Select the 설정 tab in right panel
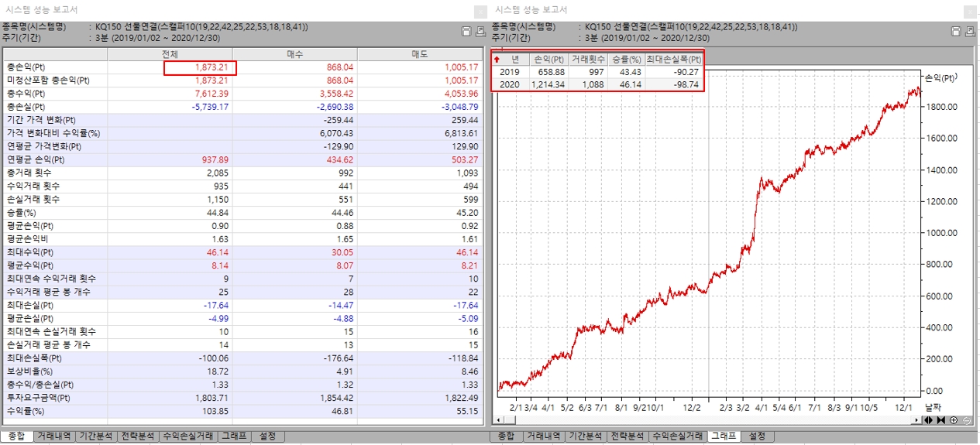The image size is (980, 445). click(x=756, y=436)
